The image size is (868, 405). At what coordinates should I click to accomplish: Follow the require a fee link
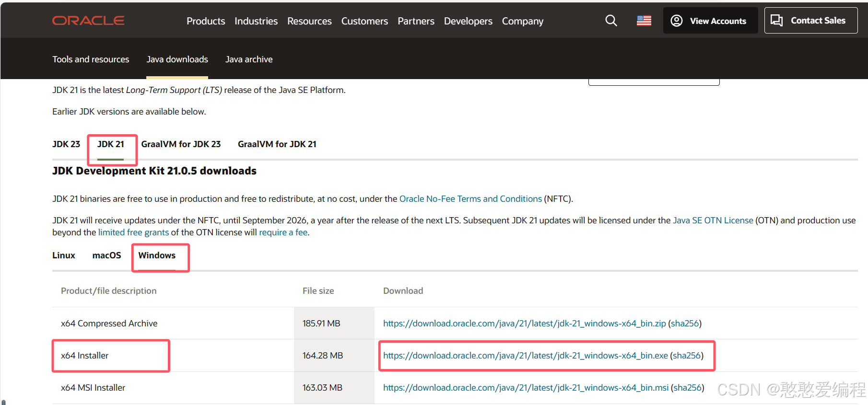(283, 232)
